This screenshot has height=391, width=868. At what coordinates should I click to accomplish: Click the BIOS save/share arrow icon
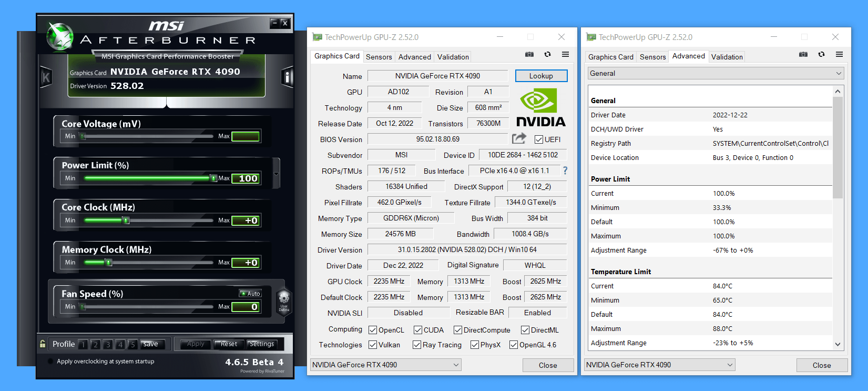pos(519,138)
